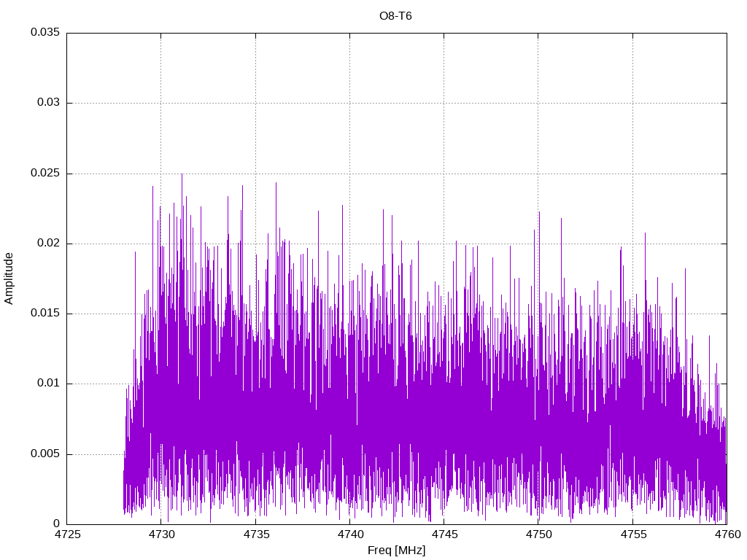Viewport: 747px width, 560px height.
Task: Click the 0.025 y-axis tick label
Action: click(44, 174)
